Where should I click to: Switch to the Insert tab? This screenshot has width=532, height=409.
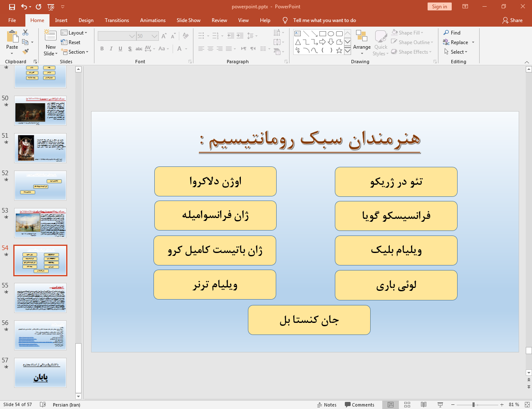[x=61, y=20]
